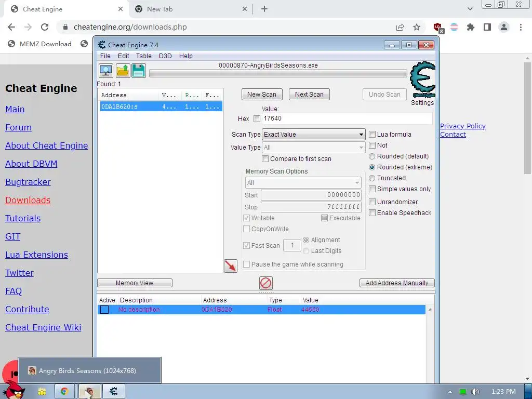Toggle Compare to first scan checkbox
Screen dimensions: 532x399
pyautogui.click(x=265, y=159)
